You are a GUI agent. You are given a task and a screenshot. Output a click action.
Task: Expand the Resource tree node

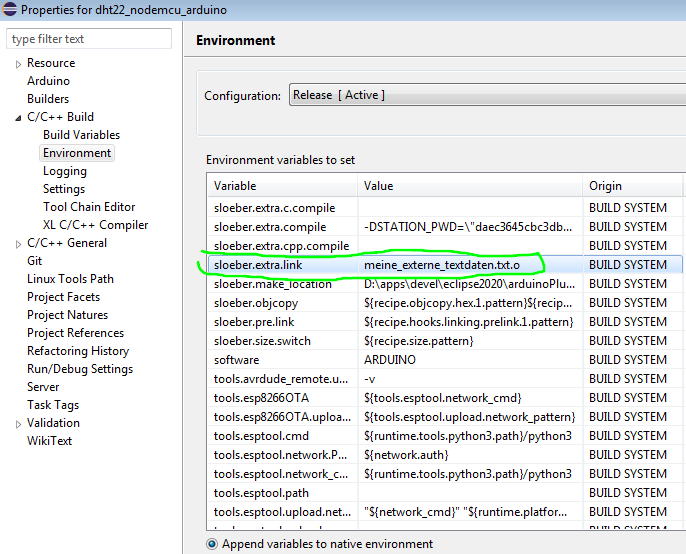tap(18, 64)
